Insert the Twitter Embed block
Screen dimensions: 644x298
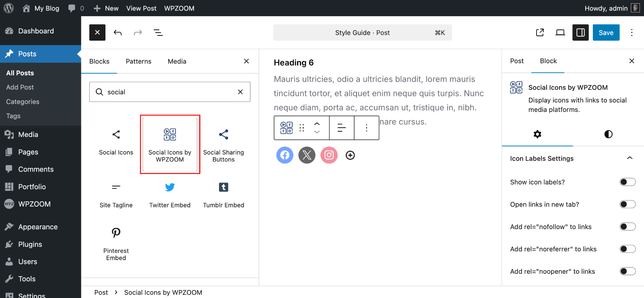point(170,195)
